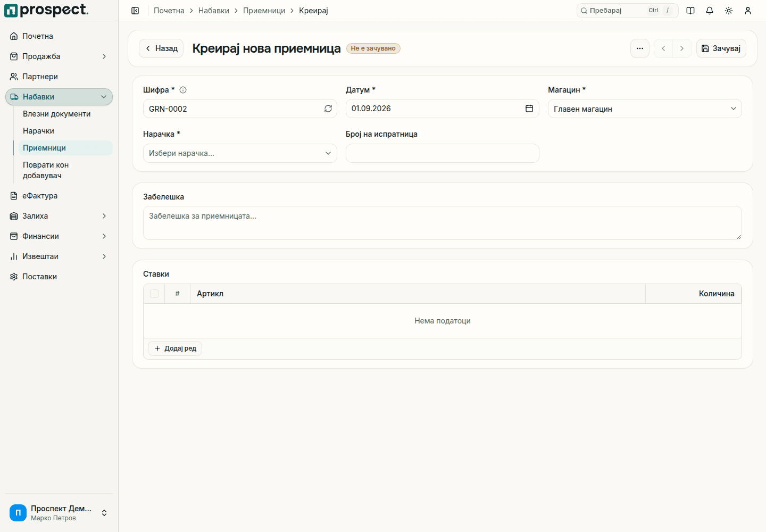The height and width of the screenshot is (532, 766).
Task: Regenerate the GRN-0002 code
Action: pyautogui.click(x=328, y=109)
